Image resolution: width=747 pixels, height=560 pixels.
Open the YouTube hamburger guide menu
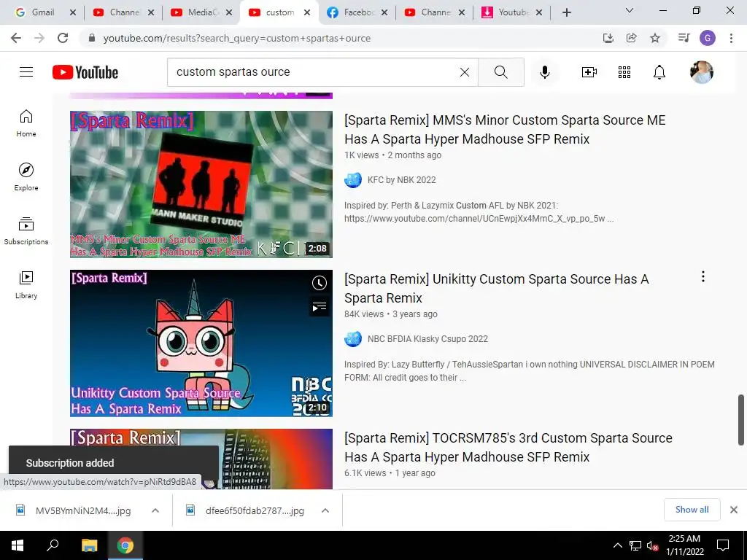(26, 72)
